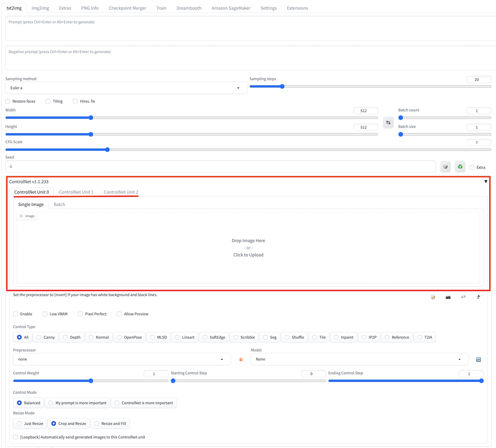Click to Upload an image
The width and height of the screenshot is (496, 448).
tap(248, 255)
